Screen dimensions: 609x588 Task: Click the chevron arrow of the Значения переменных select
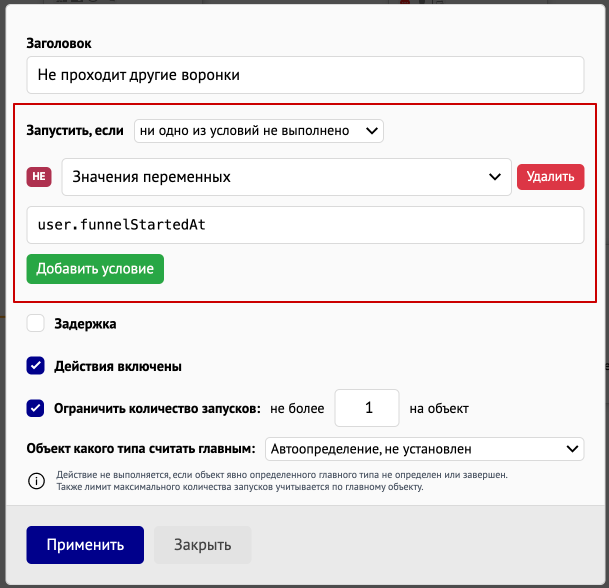pos(494,177)
